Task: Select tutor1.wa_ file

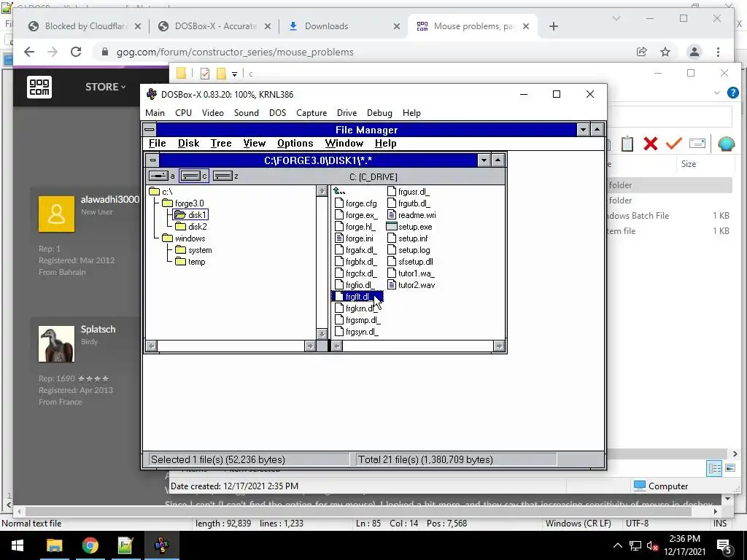Action: [x=411, y=273]
